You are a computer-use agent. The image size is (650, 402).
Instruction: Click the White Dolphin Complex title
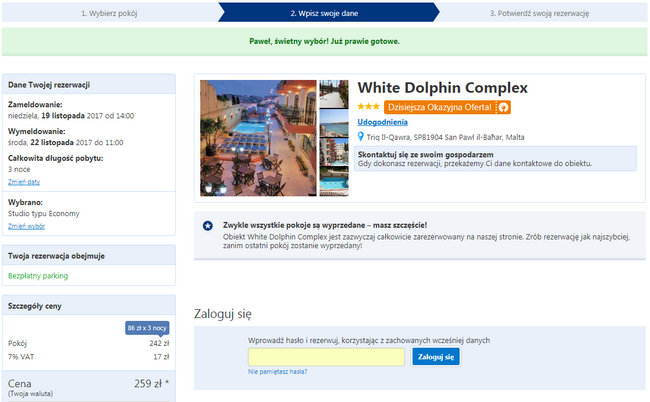pyautogui.click(x=442, y=88)
